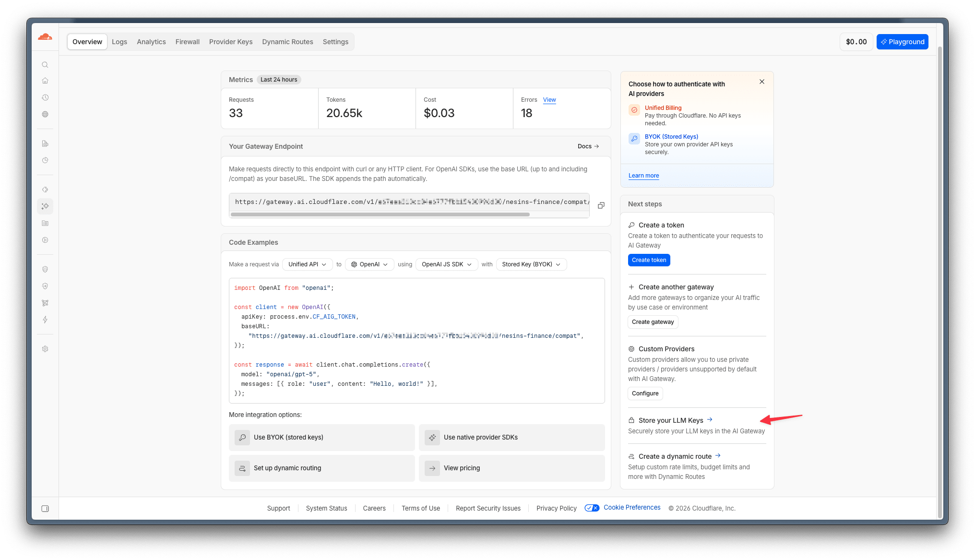Switch to the Dynamic Routes tab
The height and width of the screenshot is (560, 975).
(287, 42)
